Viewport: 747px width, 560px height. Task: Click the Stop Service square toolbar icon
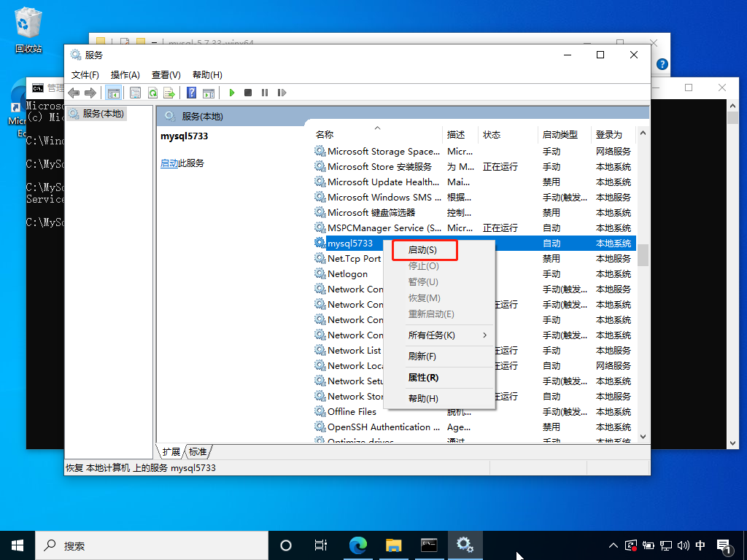(x=248, y=93)
